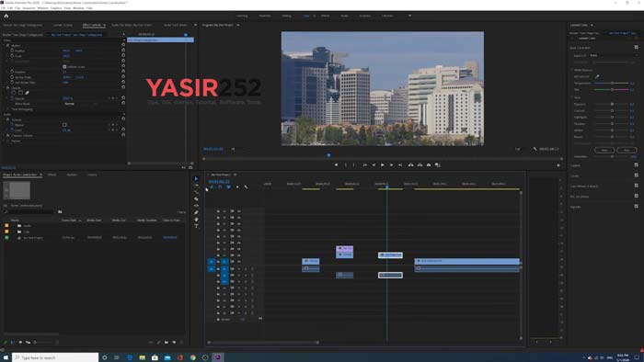Open the File menu
Image resolution: width=644 pixels, height=362 pixels.
click(4, 7)
